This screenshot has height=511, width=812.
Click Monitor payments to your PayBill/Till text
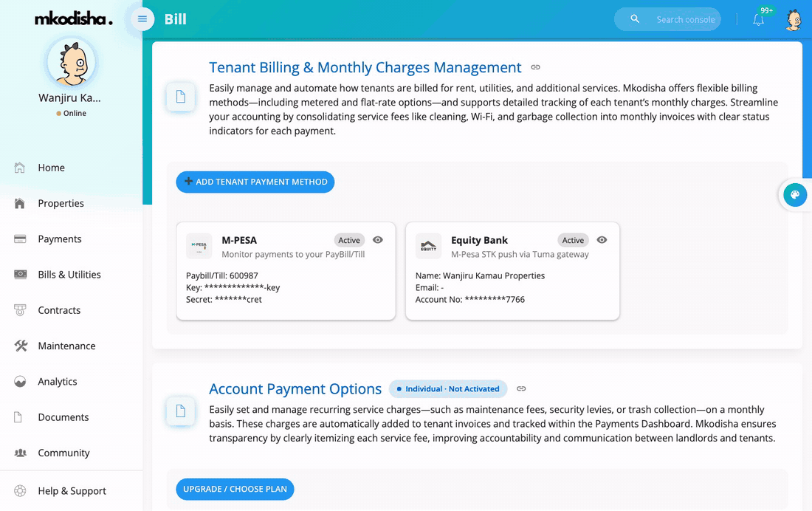(x=293, y=255)
